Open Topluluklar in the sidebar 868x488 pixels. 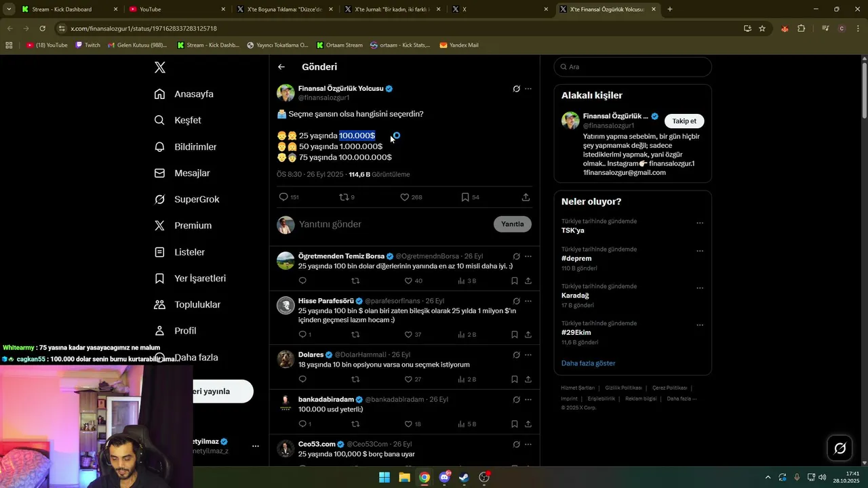pos(187,305)
